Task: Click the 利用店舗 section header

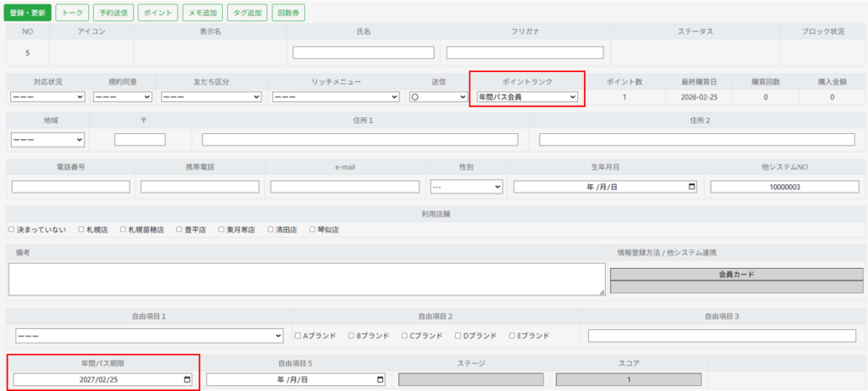Action: click(436, 215)
